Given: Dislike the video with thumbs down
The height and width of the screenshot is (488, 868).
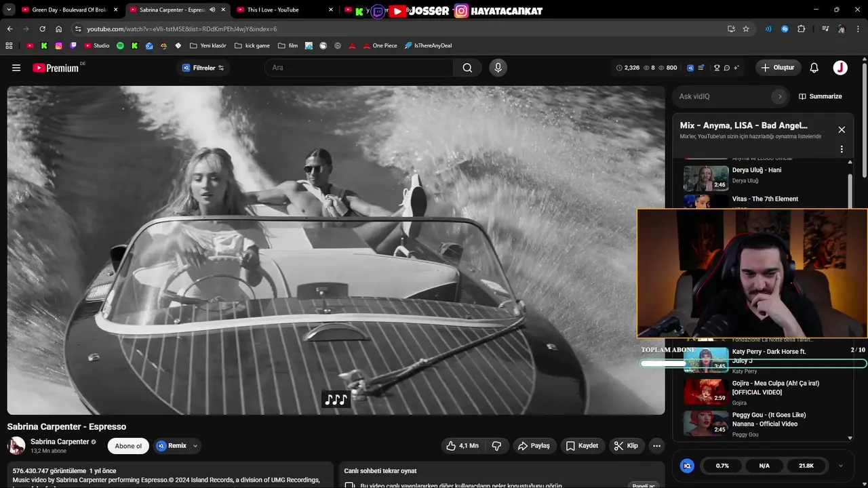Looking at the screenshot, I should coord(496,446).
